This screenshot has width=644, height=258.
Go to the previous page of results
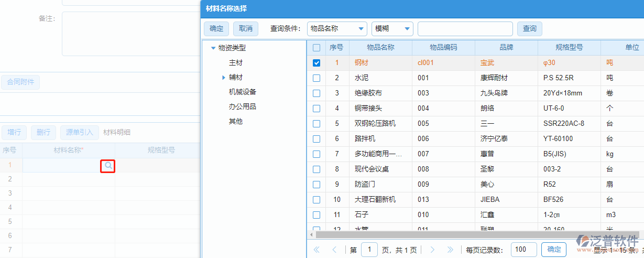334,250
